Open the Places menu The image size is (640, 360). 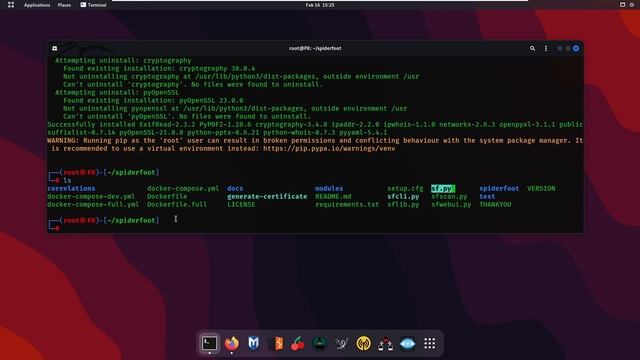[x=64, y=5]
